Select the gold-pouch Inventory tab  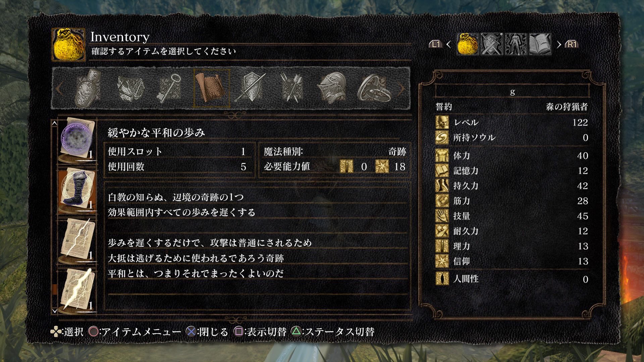click(468, 44)
